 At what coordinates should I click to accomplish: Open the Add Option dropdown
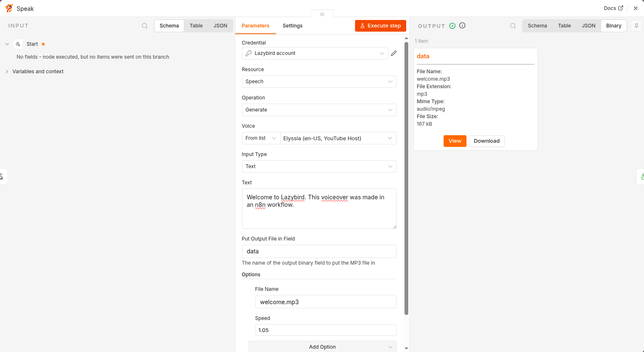pyautogui.click(x=323, y=347)
